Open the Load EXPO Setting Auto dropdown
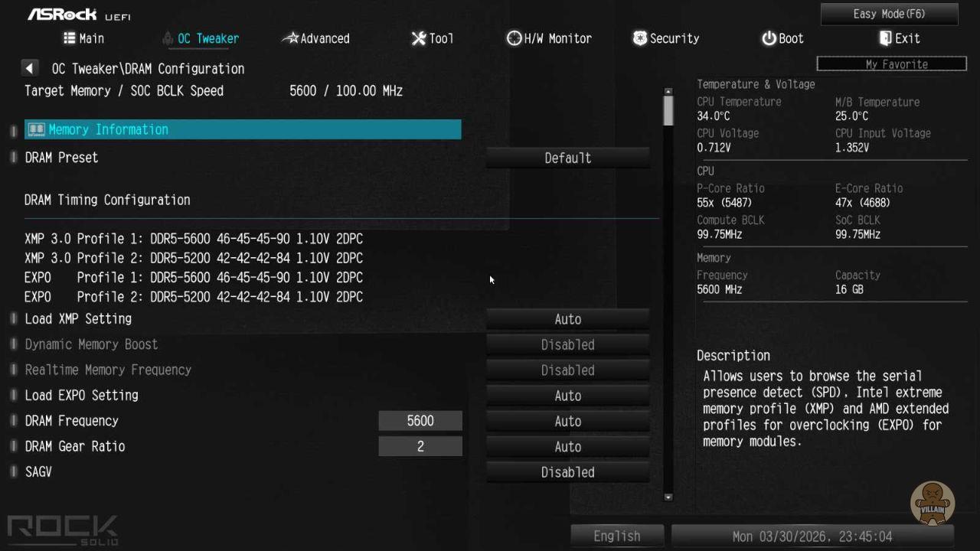Screen dimensions: 980x551 coord(567,396)
